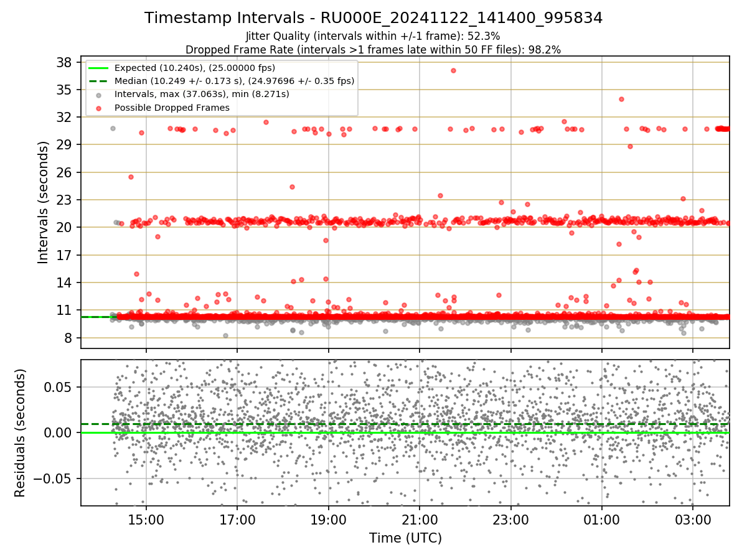Screen dimensions: 747x560
Task: Select the Jitter Quality 52.3% subtitle
Action: pos(374,36)
